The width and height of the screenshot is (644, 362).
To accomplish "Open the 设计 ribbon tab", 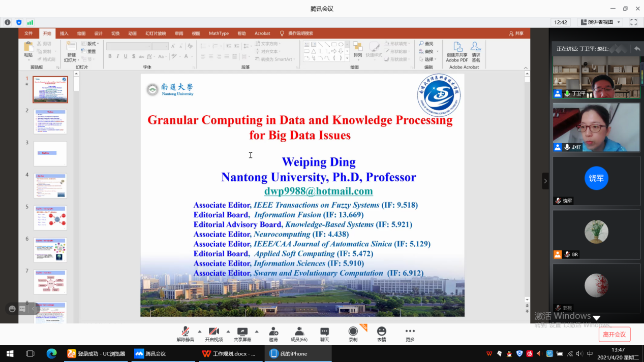I will click(98, 34).
